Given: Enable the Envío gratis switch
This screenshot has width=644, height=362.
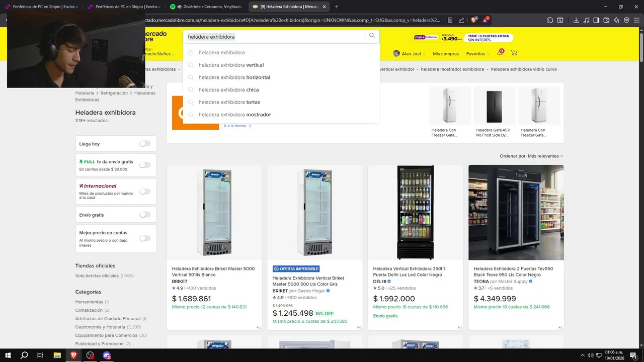Looking at the screenshot, I should point(145,215).
